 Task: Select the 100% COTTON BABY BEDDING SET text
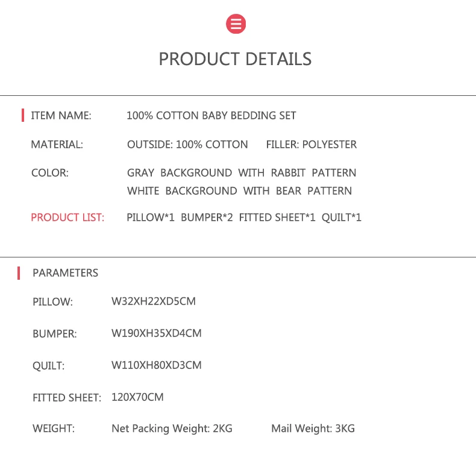(x=211, y=115)
